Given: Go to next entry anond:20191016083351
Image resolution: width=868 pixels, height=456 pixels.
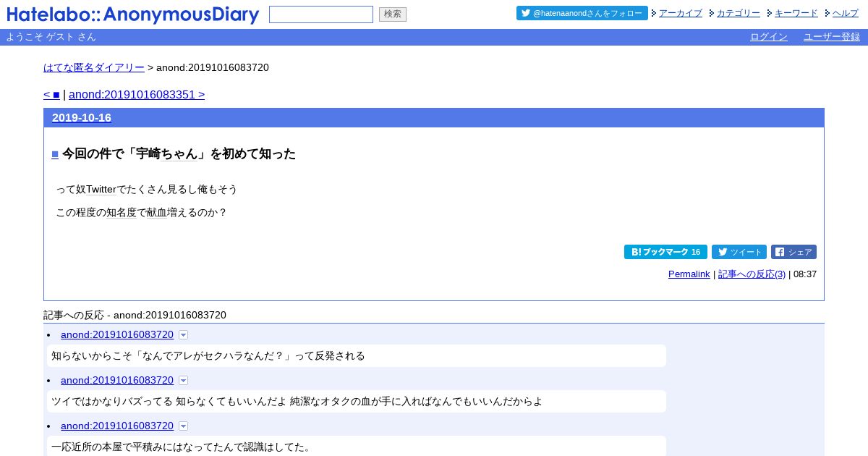Looking at the screenshot, I should click(137, 95).
